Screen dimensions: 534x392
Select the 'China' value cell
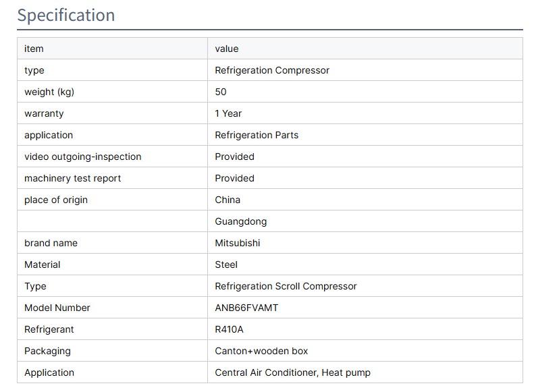228,200
